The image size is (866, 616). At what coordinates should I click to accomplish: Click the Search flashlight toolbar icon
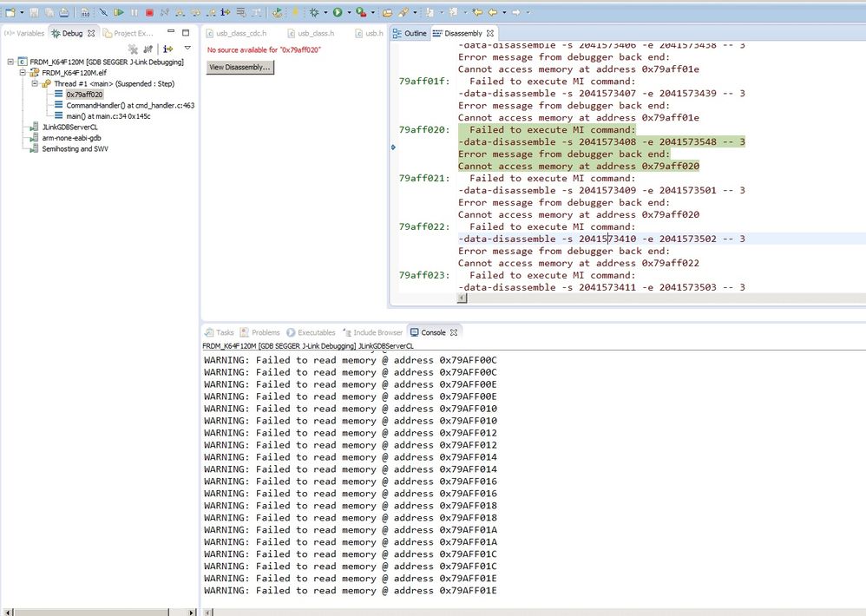(x=403, y=12)
